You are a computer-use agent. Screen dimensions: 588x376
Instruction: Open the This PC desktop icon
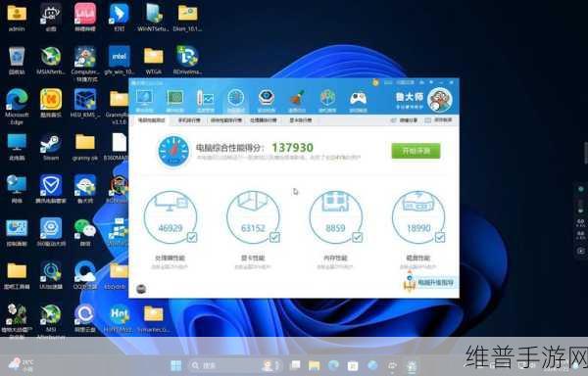coord(17,147)
